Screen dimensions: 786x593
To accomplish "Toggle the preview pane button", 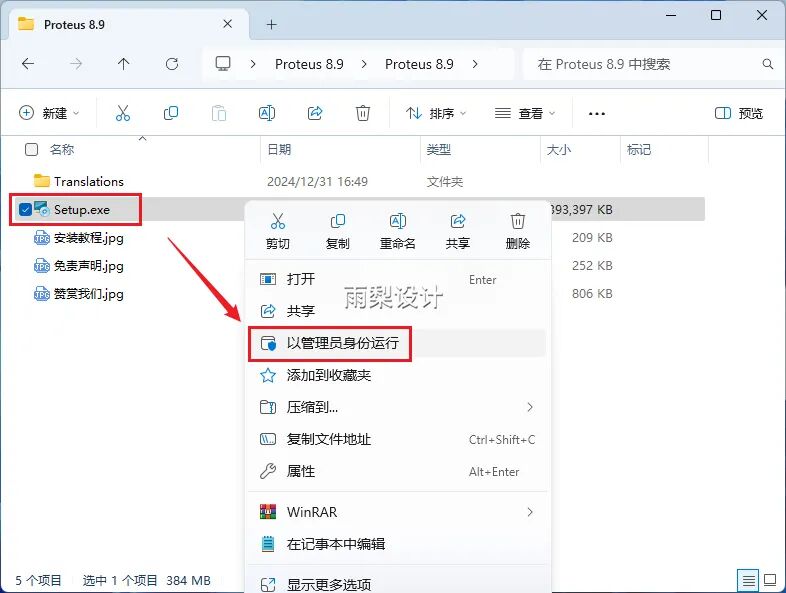I will pyautogui.click(x=739, y=114).
